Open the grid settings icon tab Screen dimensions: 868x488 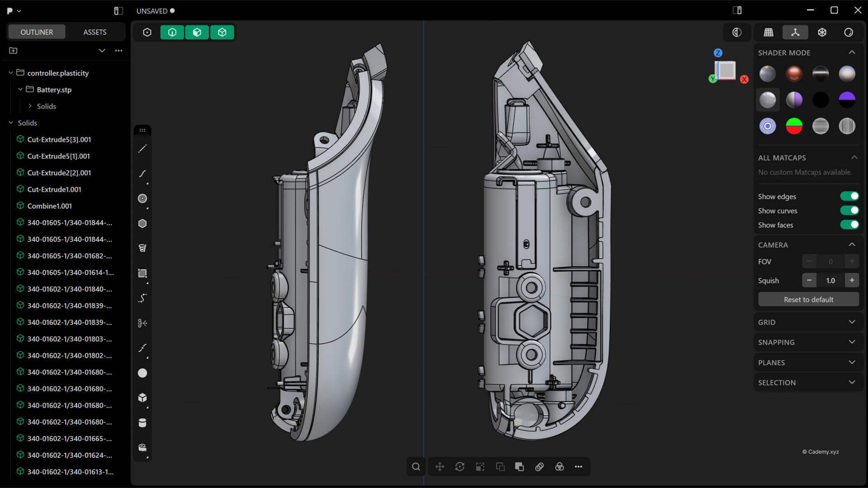point(769,32)
